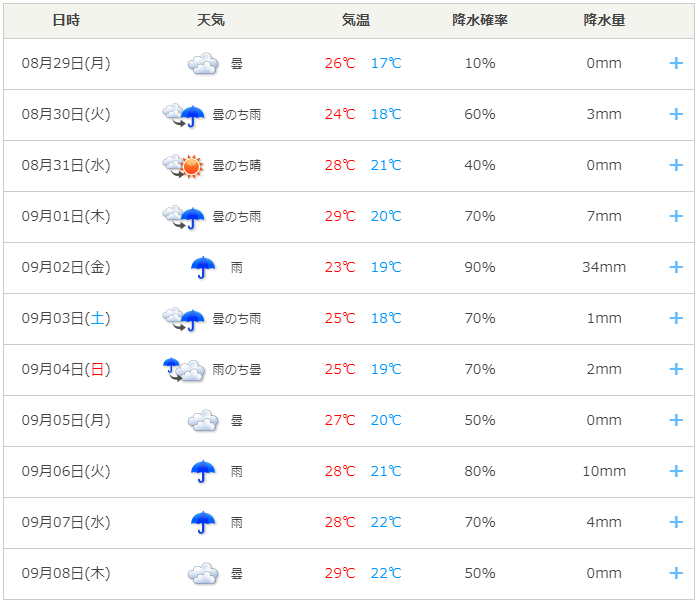Click cloud-to-sun icon on 08月31日
699x604 pixels.
pyautogui.click(x=183, y=166)
